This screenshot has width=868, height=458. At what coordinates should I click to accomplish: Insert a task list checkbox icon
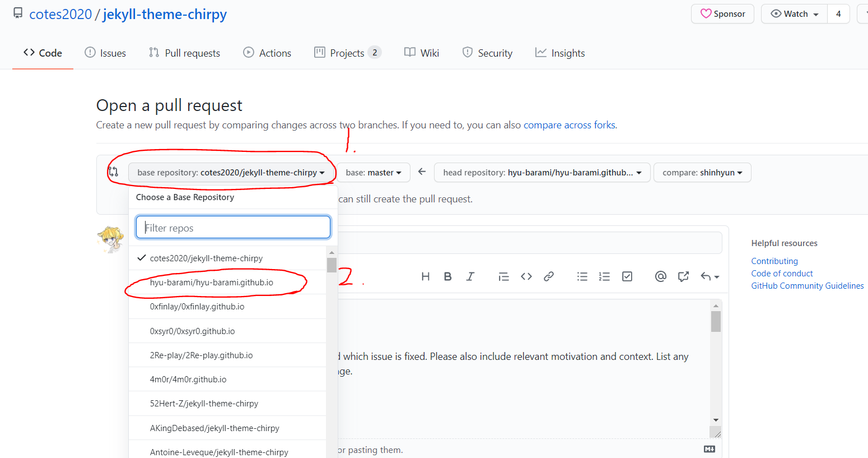coord(627,276)
